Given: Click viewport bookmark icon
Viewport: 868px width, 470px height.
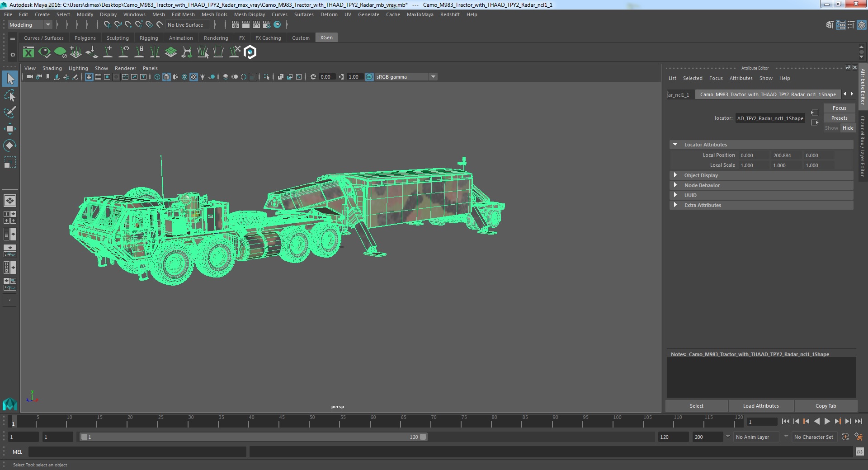Looking at the screenshot, I should tap(48, 77).
